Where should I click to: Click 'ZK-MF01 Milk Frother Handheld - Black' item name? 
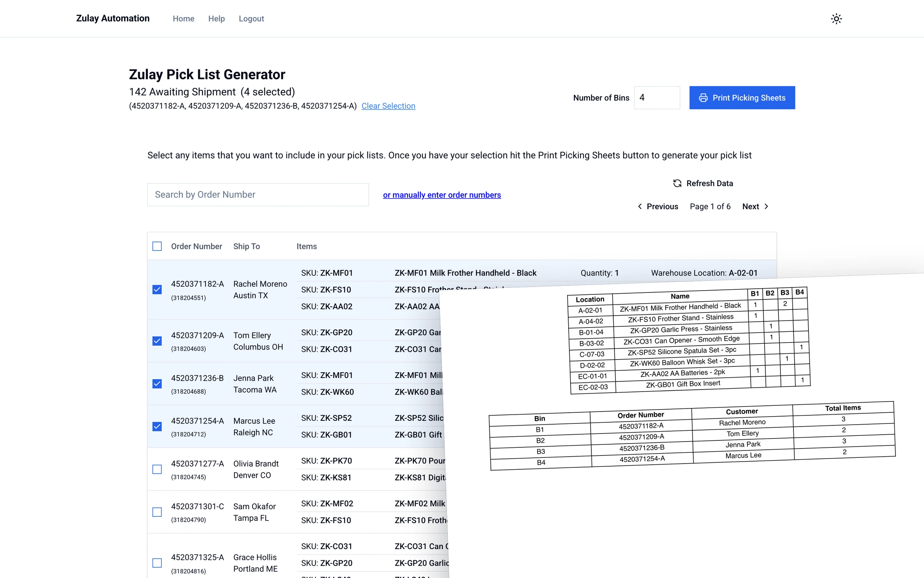point(465,273)
